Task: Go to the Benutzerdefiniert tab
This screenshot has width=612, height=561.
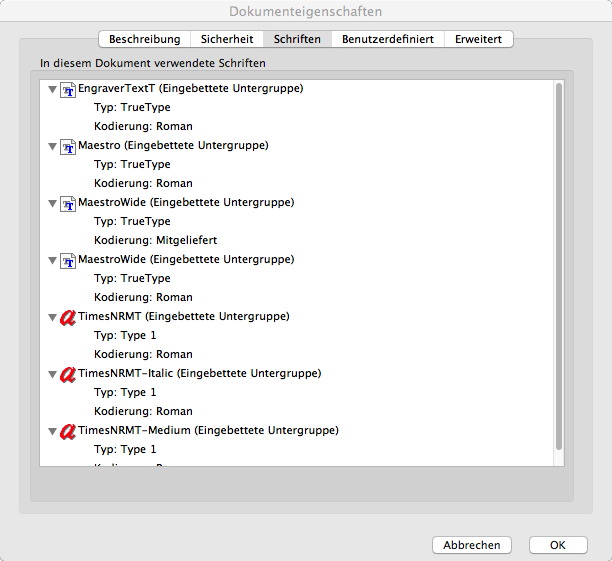Action: click(x=388, y=40)
